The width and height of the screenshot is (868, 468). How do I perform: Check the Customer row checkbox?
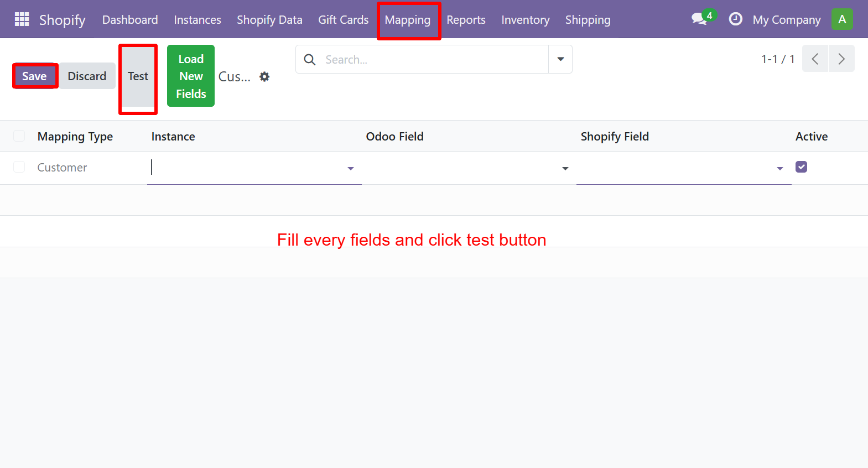pyautogui.click(x=19, y=167)
